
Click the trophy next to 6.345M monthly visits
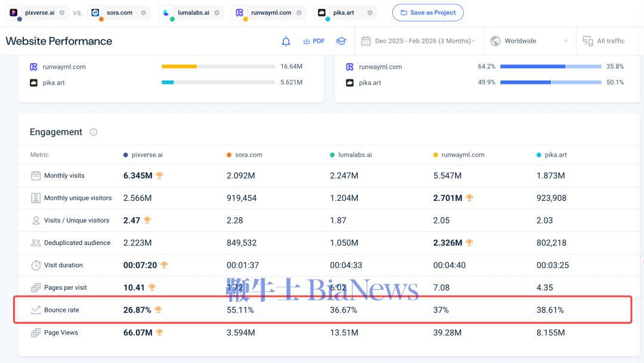(159, 176)
